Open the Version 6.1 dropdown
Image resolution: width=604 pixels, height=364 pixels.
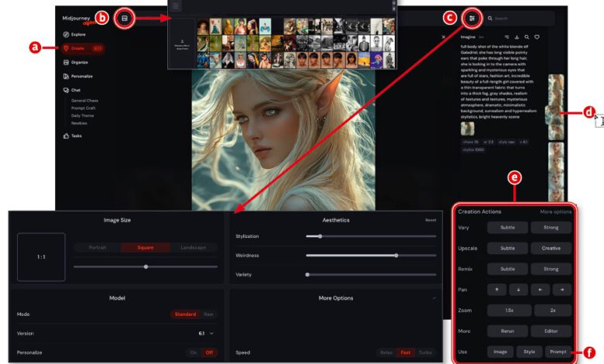pyautogui.click(x=206, y=333)
